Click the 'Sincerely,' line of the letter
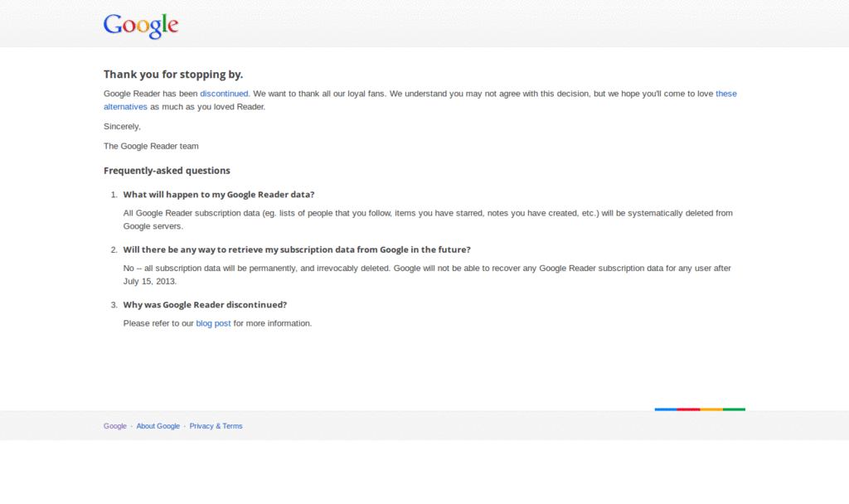 (121, 126)
